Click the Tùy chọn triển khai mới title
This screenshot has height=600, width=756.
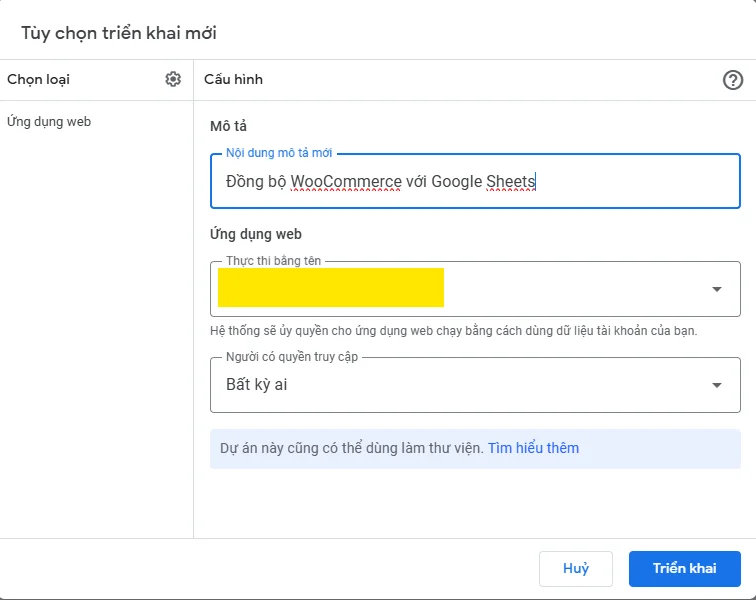[x=119, y=33]
